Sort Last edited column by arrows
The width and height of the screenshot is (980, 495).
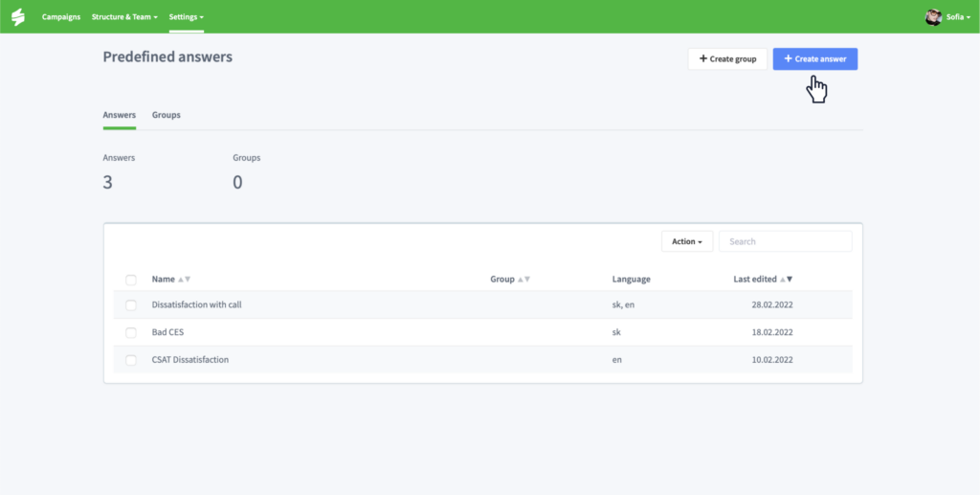tap(787, 280)
